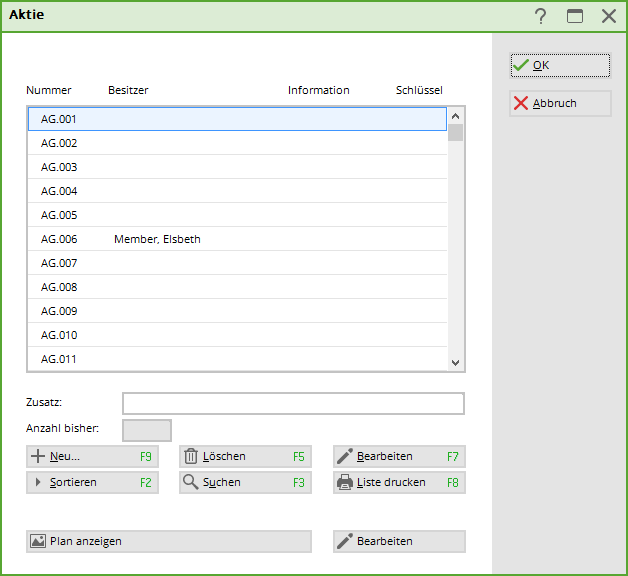This screenshot has height=576, width=628.
Task: Click the trash can Löschen icon
Action: click(191, 457)
